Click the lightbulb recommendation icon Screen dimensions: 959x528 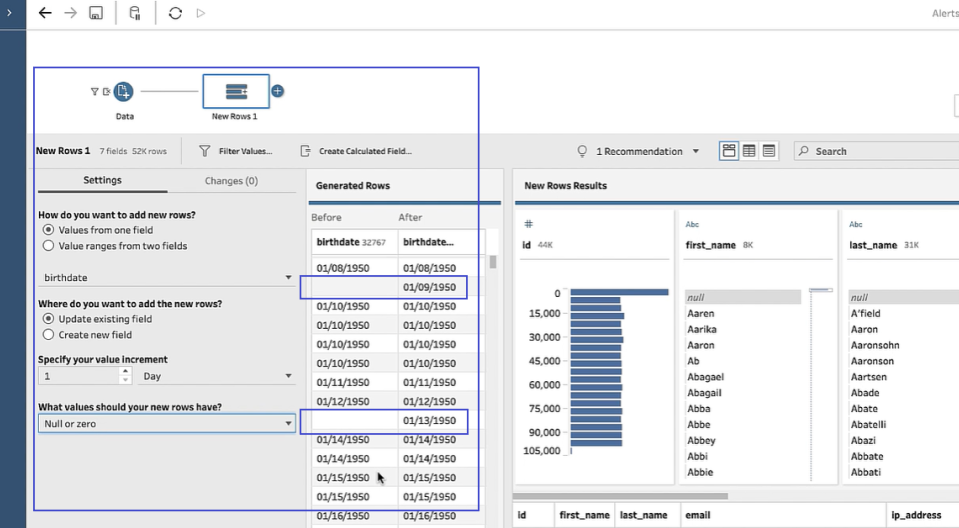pos(582,151)
